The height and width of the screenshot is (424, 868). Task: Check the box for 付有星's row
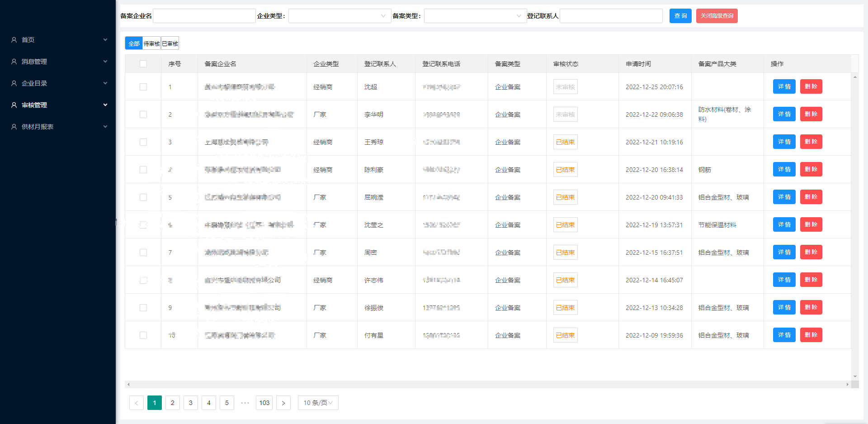(x=143, y=335)
